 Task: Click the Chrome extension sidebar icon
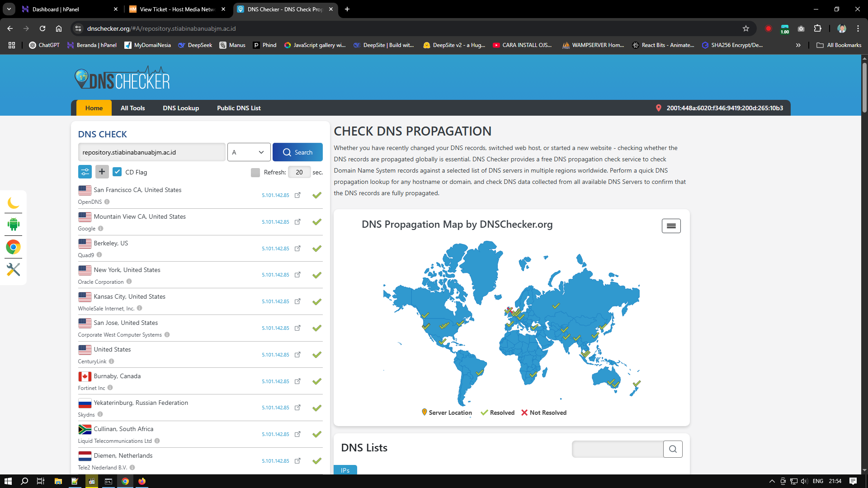[x=13, y=247]
